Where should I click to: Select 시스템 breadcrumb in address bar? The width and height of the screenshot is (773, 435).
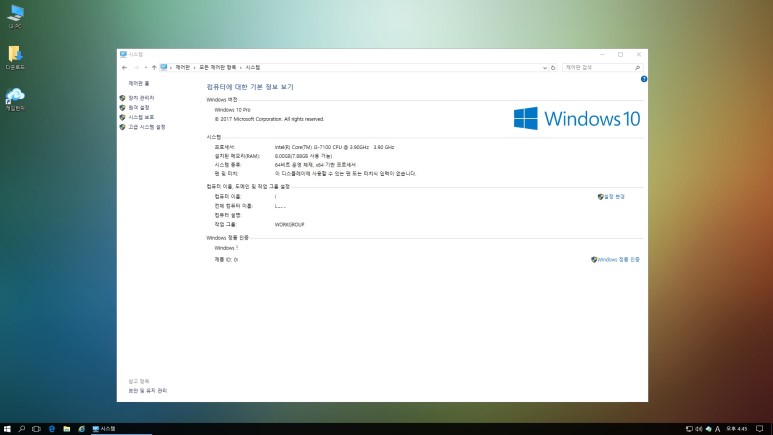253,68
